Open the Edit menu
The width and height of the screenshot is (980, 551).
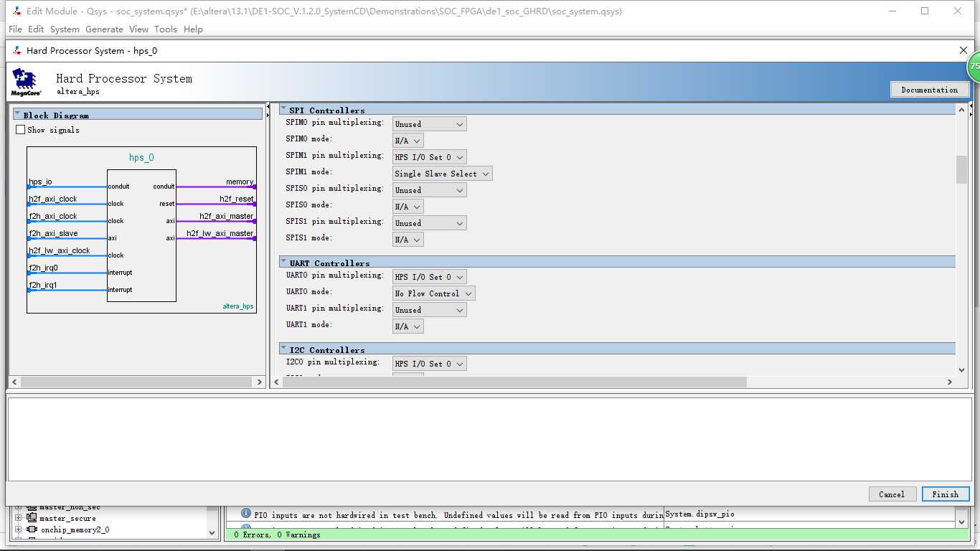36,29
